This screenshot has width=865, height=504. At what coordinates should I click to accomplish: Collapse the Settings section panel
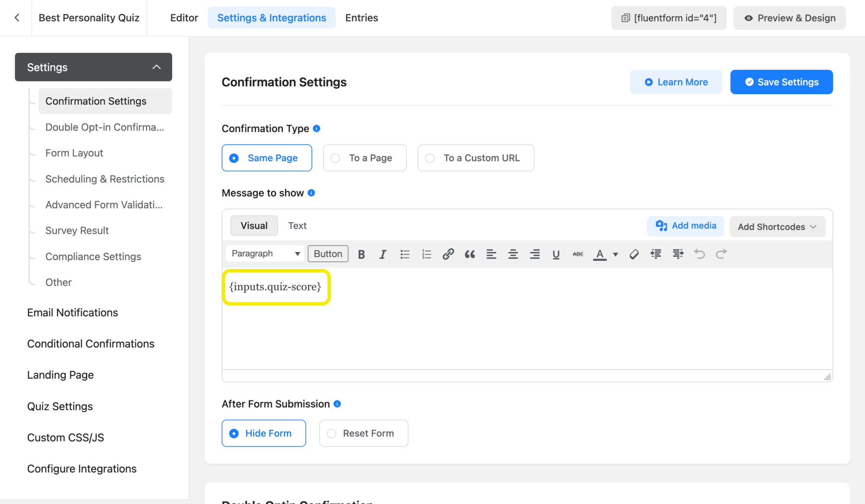(x=156, y=67)
